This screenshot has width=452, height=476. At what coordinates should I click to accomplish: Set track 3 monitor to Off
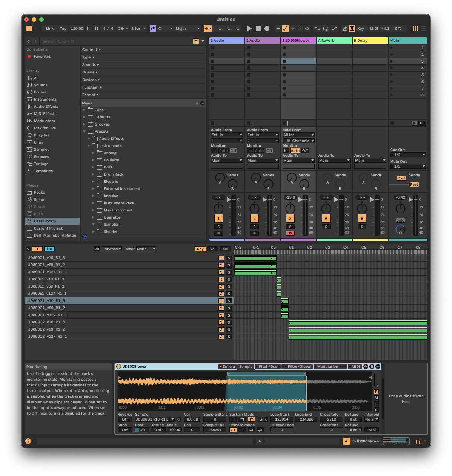305,150
